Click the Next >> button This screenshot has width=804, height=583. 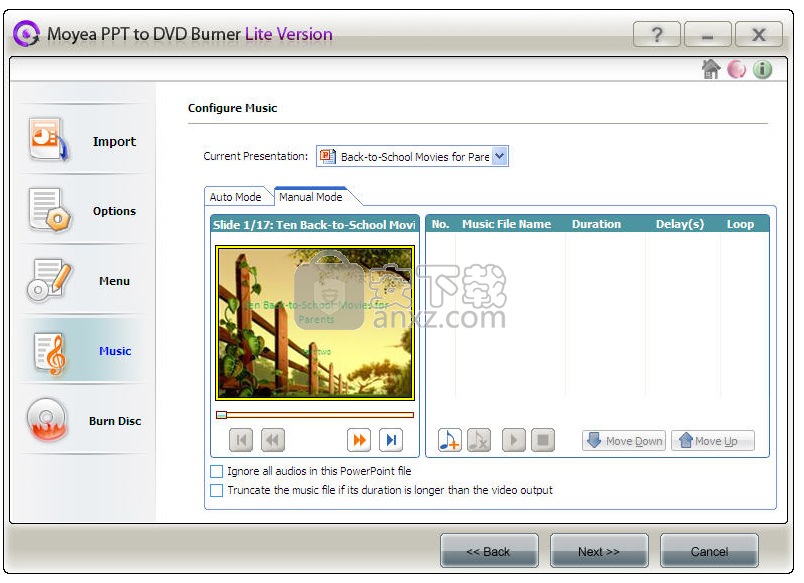tap(599, 551)
